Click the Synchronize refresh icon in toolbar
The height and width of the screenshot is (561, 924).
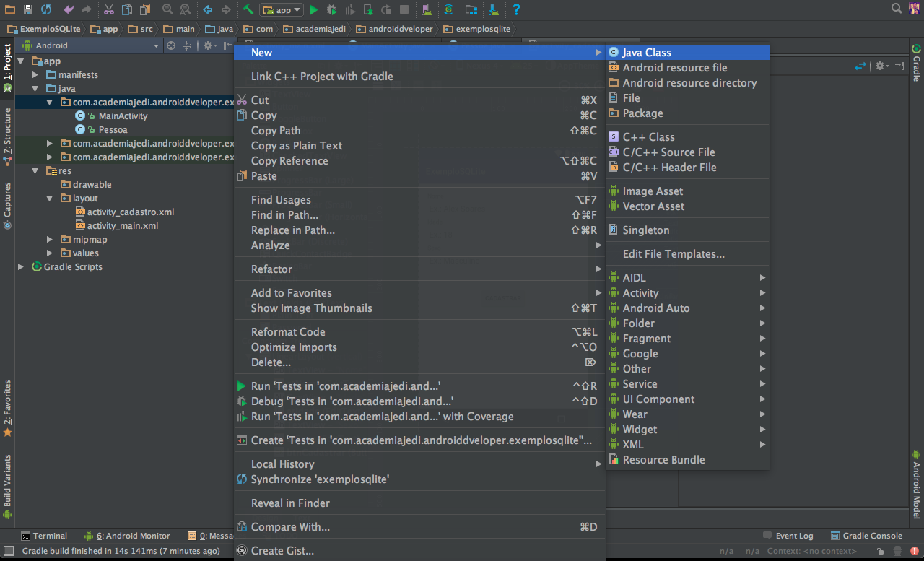[x=46, y=9]
